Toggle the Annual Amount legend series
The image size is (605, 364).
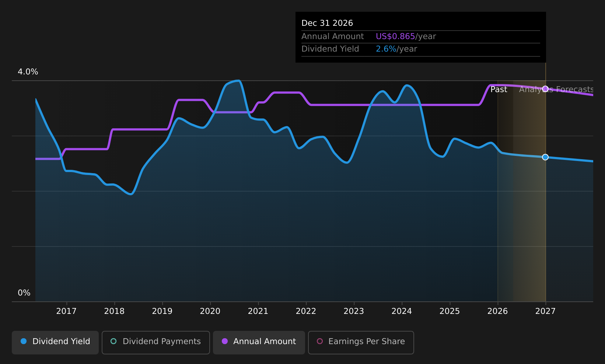pyautogui.click(x=259, y=342)
